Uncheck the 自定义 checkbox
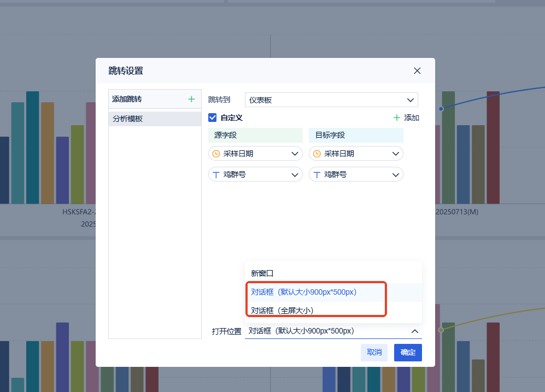 pos(213,118)
